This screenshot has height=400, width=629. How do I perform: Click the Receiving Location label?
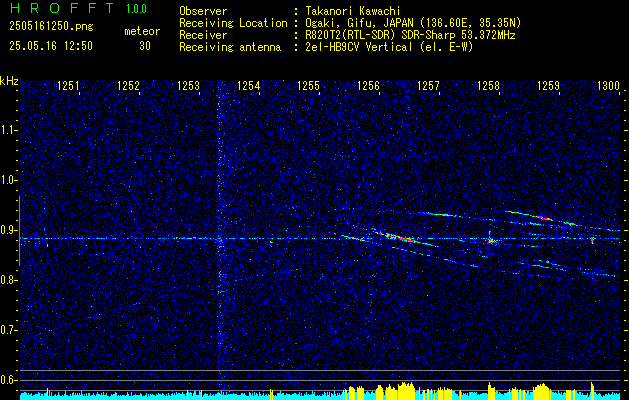(x=233, y=23)
